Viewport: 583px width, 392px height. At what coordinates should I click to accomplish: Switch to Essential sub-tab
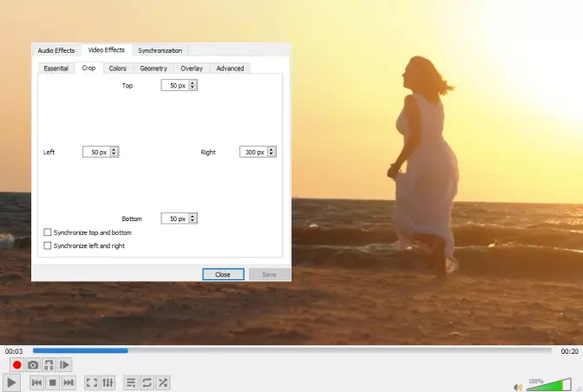click(x=56, y=69)
